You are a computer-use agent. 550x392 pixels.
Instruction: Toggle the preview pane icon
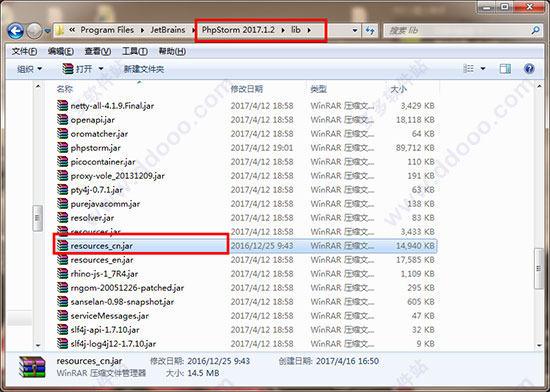505,69
